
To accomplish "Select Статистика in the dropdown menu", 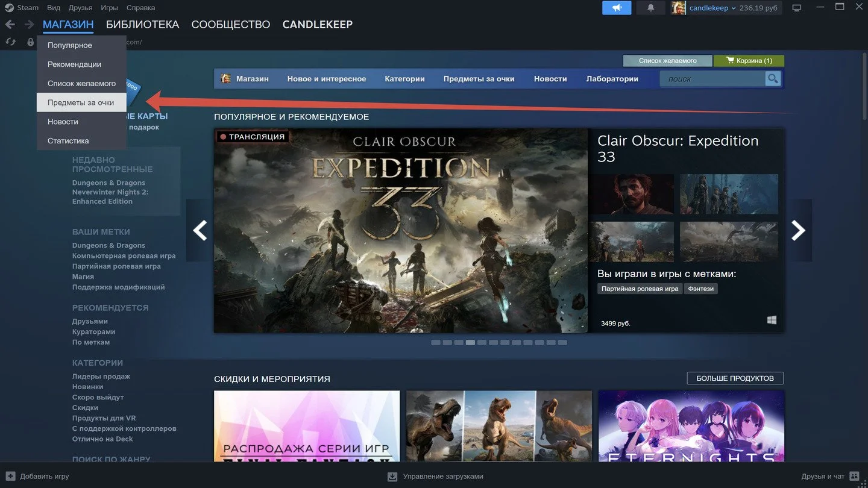I will pos(81,141).
